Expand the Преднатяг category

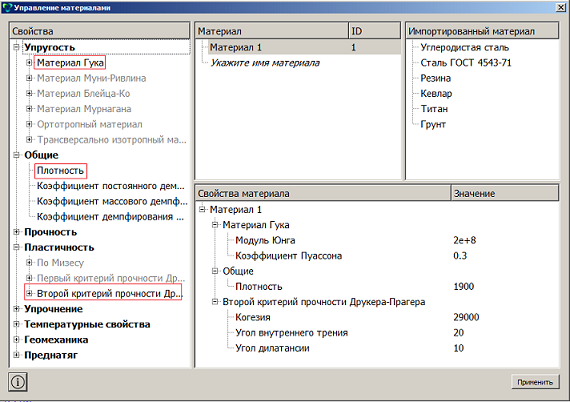(x=16, y=355)
